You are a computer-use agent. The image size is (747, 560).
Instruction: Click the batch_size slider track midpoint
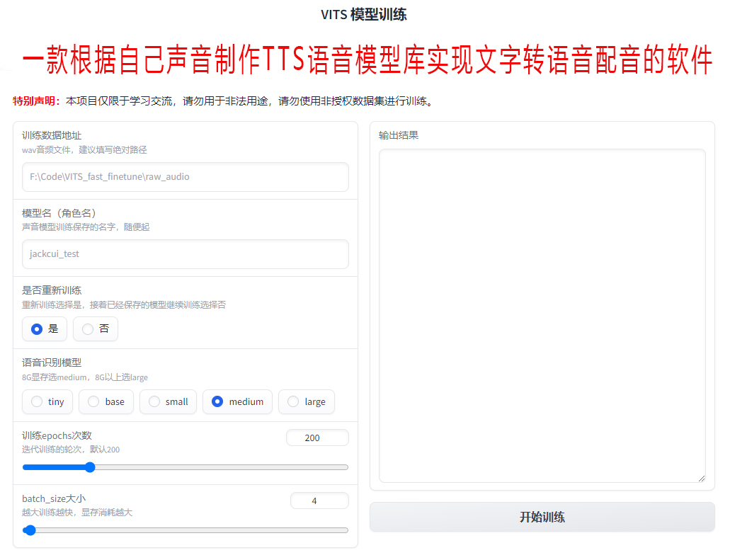[x=186, y=530]
